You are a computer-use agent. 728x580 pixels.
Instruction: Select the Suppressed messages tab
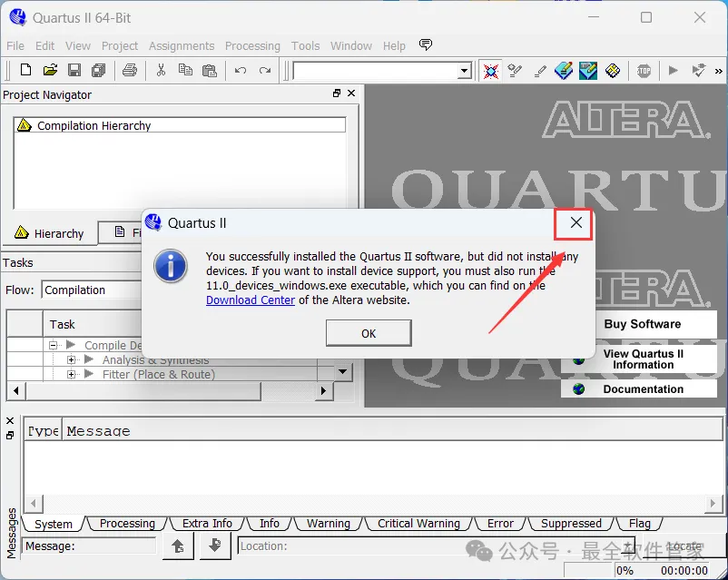pyautogui.click(x=571, y=524)
